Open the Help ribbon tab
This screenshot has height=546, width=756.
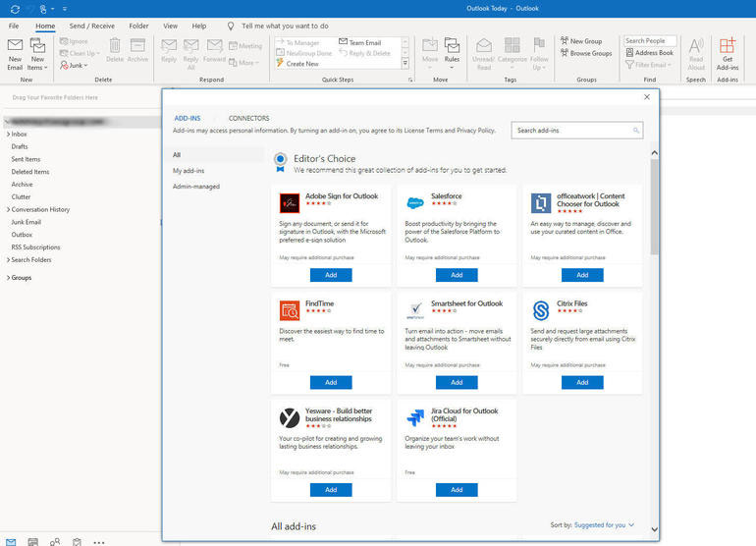pyautogui.click(x=198, y=27)
